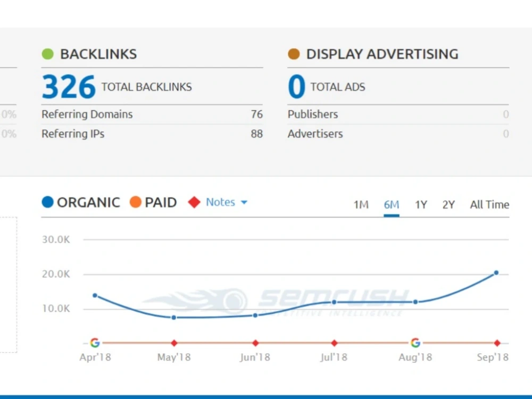Screen dimensions: 532x399
Task: Click the TOTAL BACKLINKS caption
Action: click(x=147, y=87)
